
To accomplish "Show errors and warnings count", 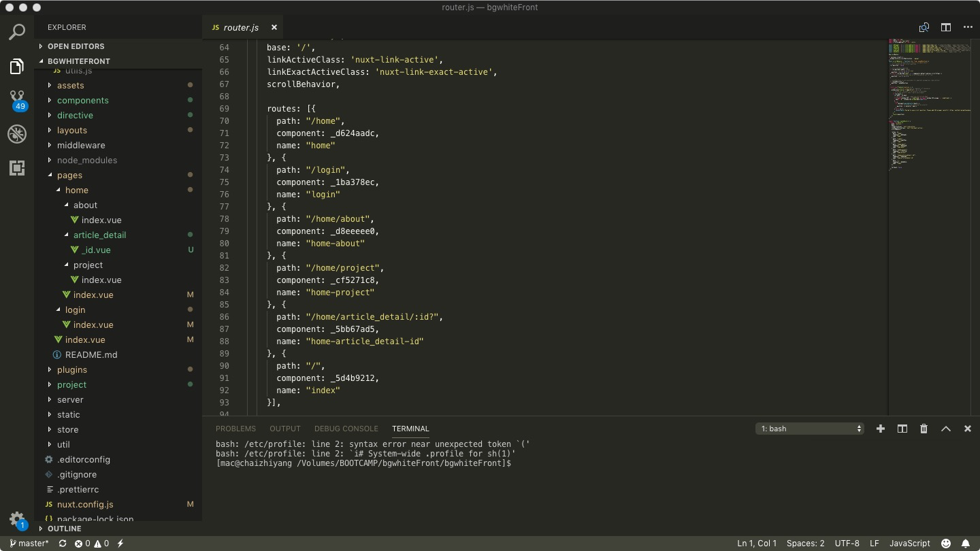I will click(x=92, y=544).
